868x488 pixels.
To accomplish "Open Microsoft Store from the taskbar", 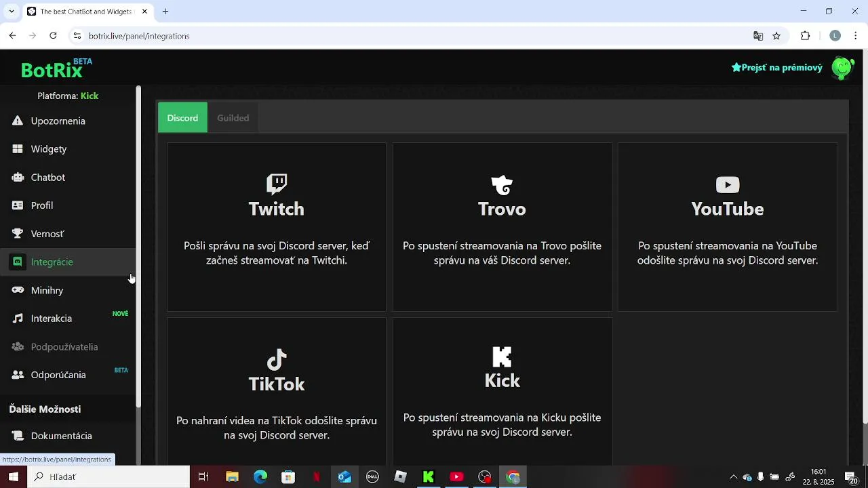I will point(288,477).
